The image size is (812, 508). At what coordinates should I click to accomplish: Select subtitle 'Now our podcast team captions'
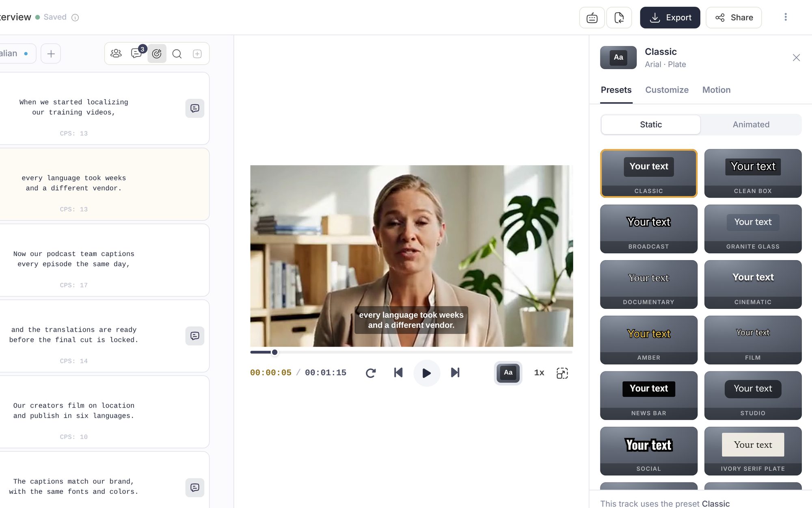[104, 260]
